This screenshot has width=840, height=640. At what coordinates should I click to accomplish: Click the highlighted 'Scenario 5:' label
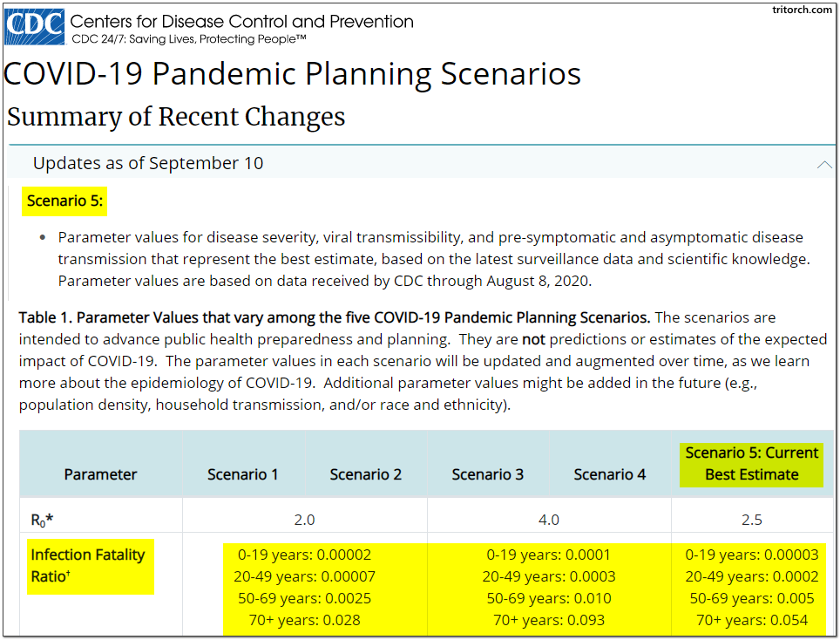click(x=65, y=201)
